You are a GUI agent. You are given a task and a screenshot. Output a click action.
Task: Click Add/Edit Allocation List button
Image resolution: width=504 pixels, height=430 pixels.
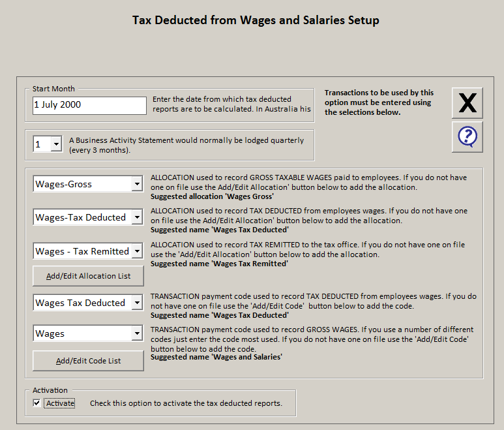coord(88,276)
